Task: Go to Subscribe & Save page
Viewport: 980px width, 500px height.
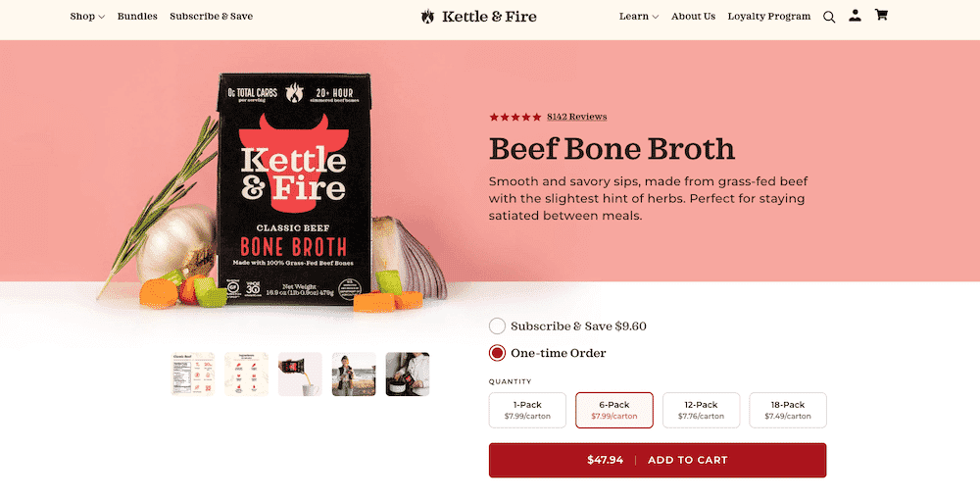Action: [211, 17]
